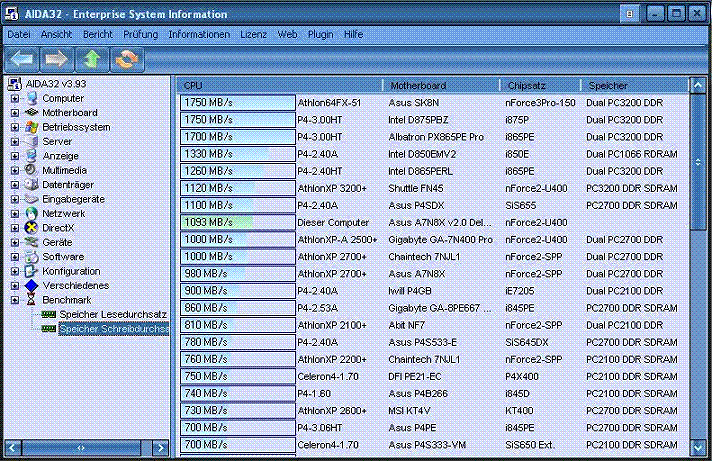Screen dimensions: 712x461
Task: Collapse the Benchmark tree node
Action: [x=15, y=300]
